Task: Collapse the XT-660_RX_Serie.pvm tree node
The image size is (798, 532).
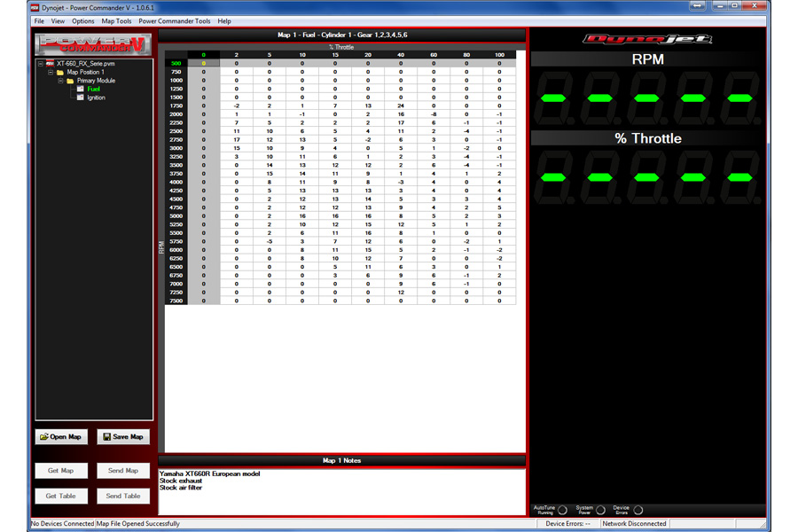Action: [41, 64]
